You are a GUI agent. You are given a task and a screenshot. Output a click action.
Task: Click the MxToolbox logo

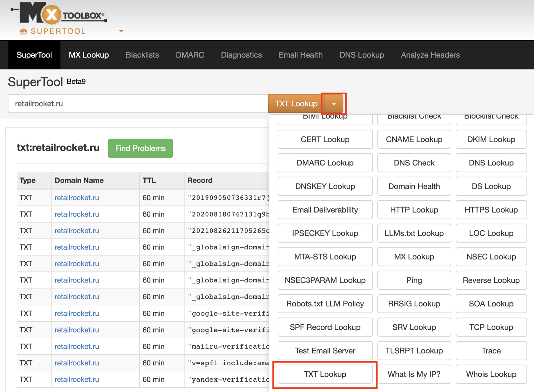(59, 13)
